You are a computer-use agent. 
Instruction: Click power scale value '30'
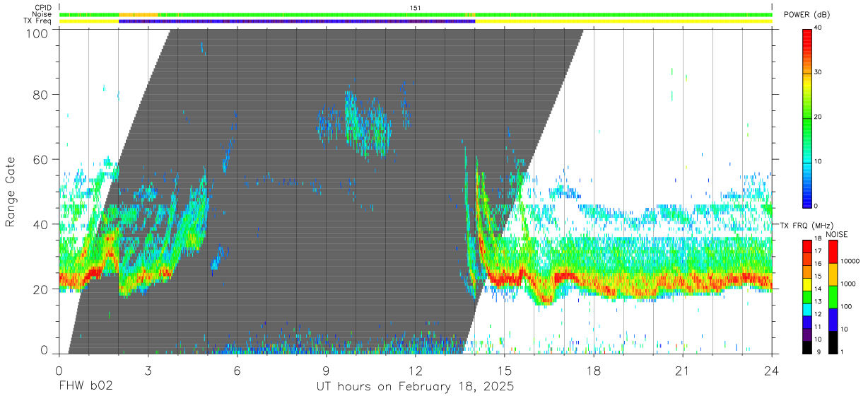[x=819, y=72]
